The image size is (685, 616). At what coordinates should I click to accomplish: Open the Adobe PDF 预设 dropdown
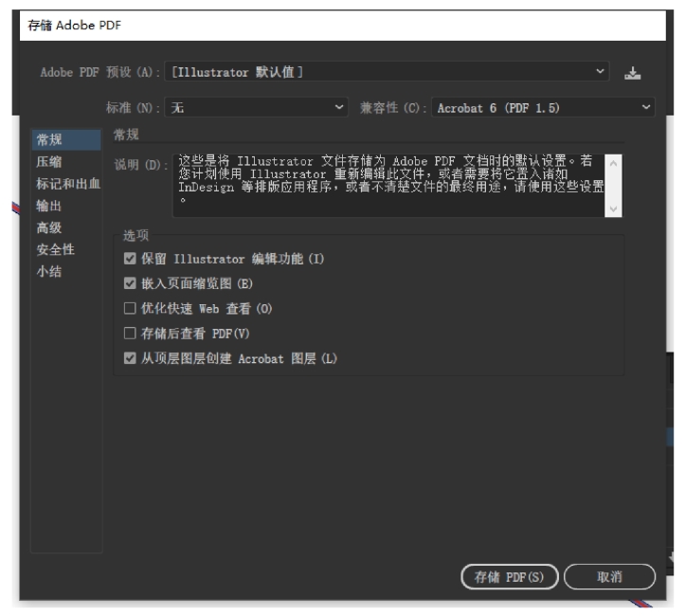pyautogui.click(x=387, y=72)
